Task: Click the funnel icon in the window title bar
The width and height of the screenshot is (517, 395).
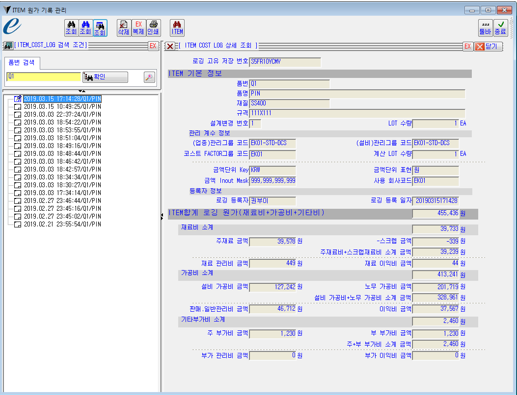Action: [6, 9]
